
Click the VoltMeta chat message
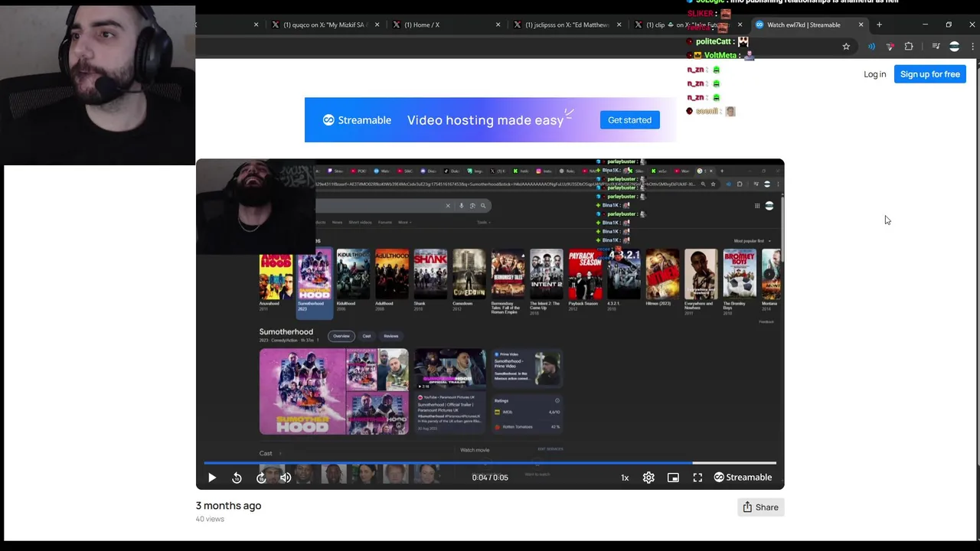(x=720, y=55)
